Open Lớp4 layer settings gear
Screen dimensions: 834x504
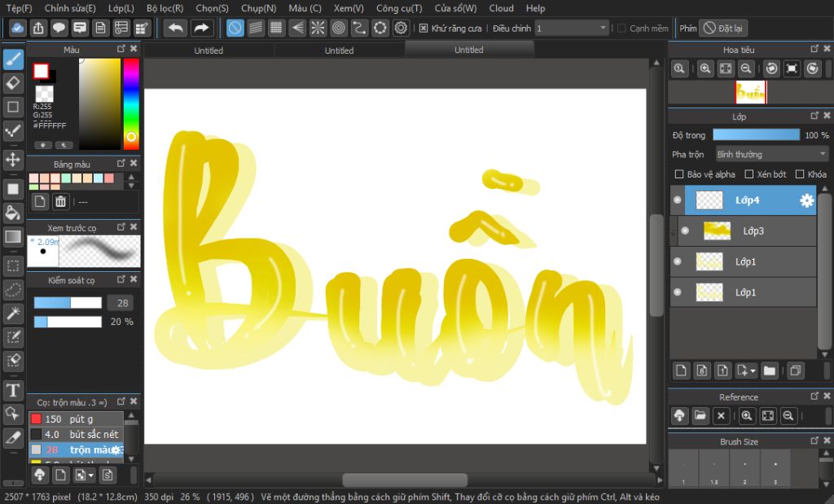(807, 200)
